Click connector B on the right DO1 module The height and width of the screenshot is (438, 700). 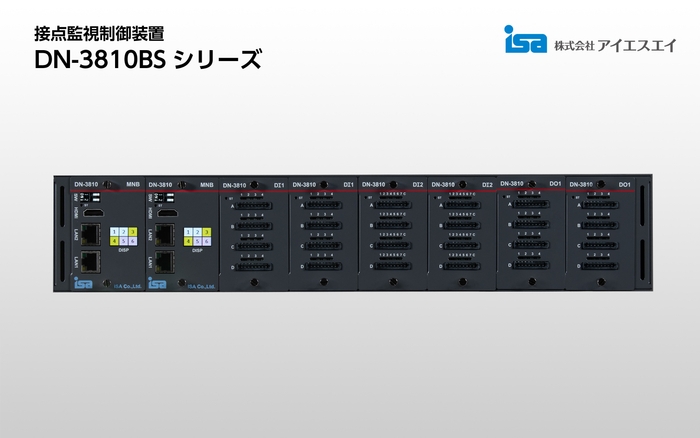pyautogui.click(x=600, y=225)
